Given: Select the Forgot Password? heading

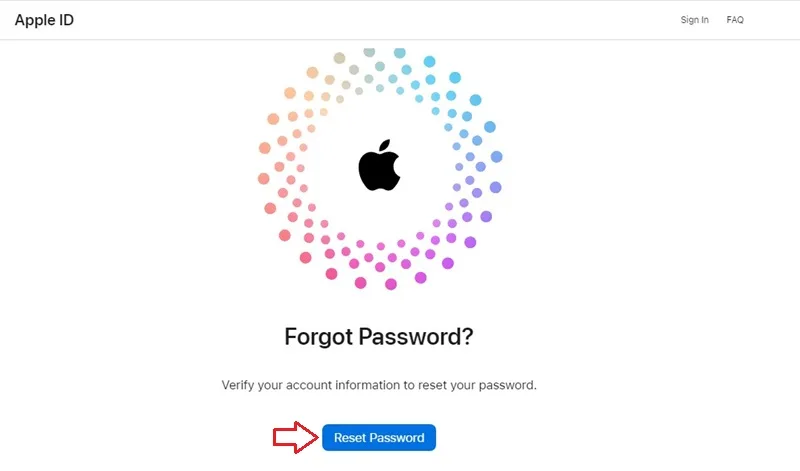Looking at the screenshot, I should (379, 337).
